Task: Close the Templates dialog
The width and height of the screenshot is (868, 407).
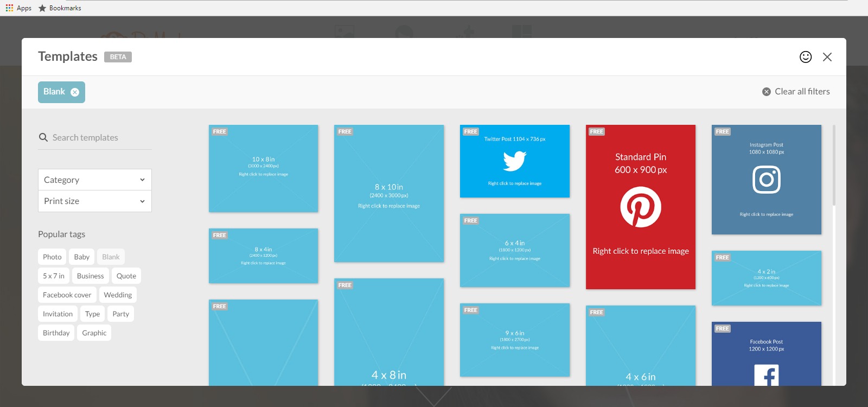Action: click(x=827, y=57)
